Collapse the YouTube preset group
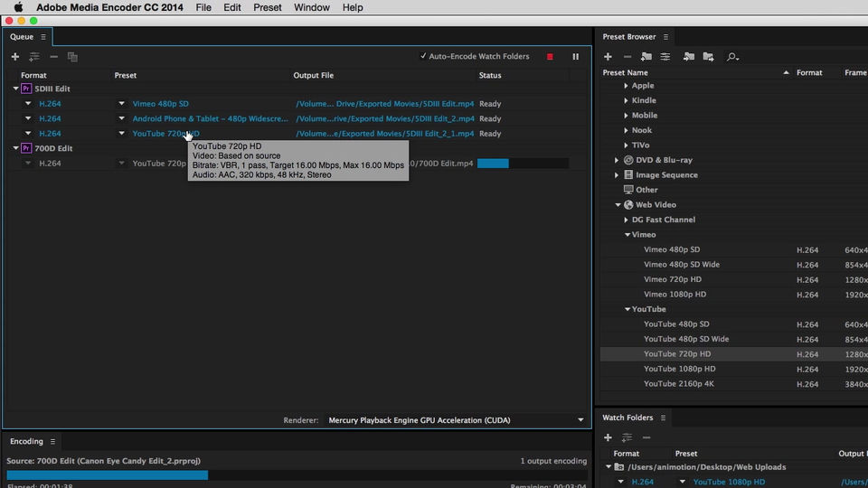 pyautogui.click(x=627, y=309)
